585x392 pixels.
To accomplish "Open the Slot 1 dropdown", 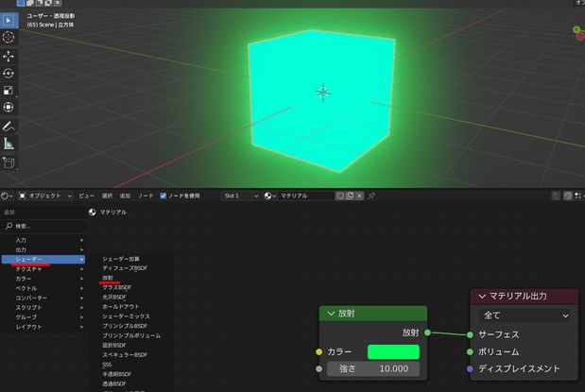I will point(240,196).
